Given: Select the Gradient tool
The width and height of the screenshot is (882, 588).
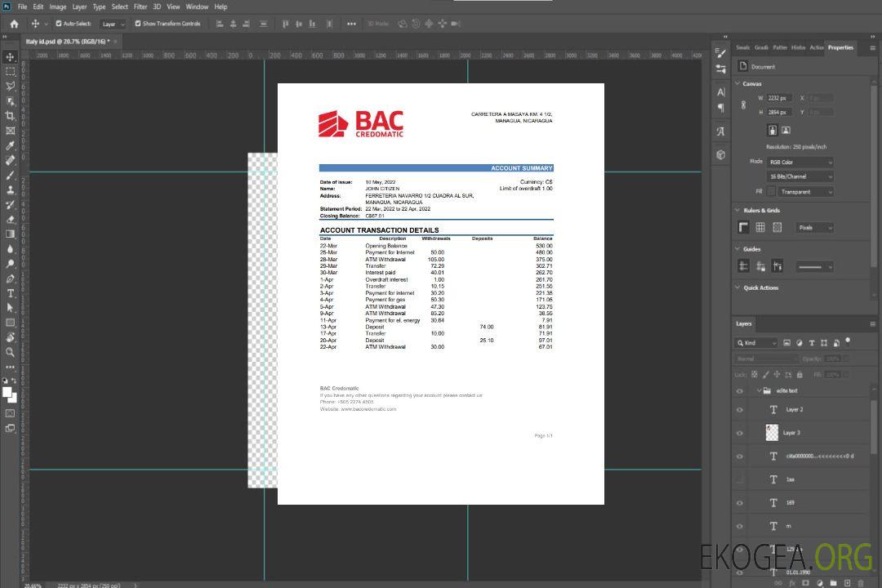Looking at the screenshot, I should 10,234.
